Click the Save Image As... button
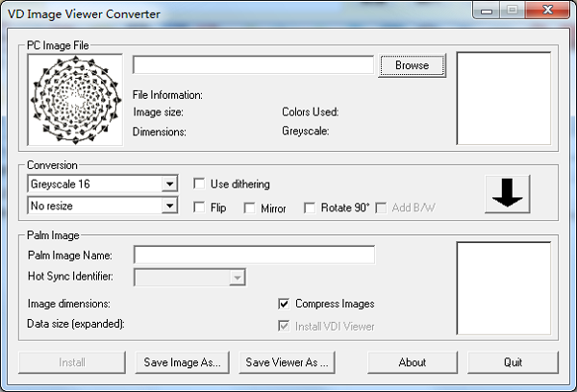The height and width of the screenshot is (392, 577). point(182,362)
